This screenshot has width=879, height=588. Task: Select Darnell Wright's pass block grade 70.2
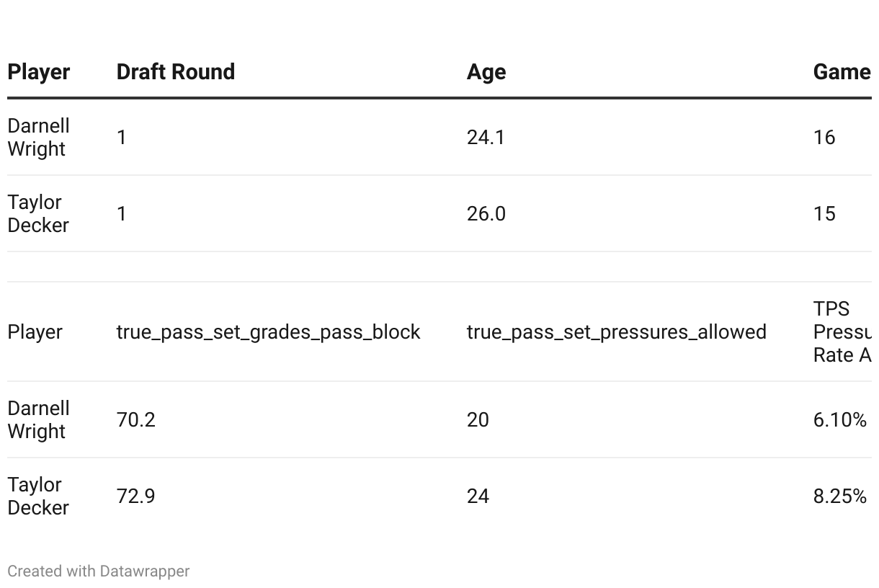136,419
